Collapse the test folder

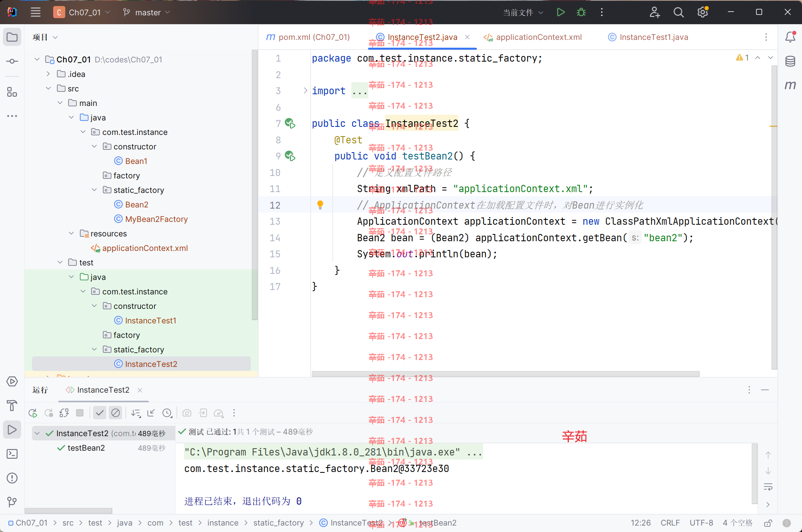click(60, 263)
